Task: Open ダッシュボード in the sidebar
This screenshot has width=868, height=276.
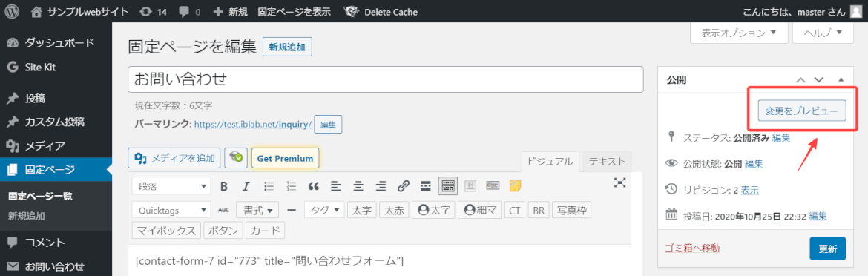Action: pyautogui.click(x=56, y=43)
